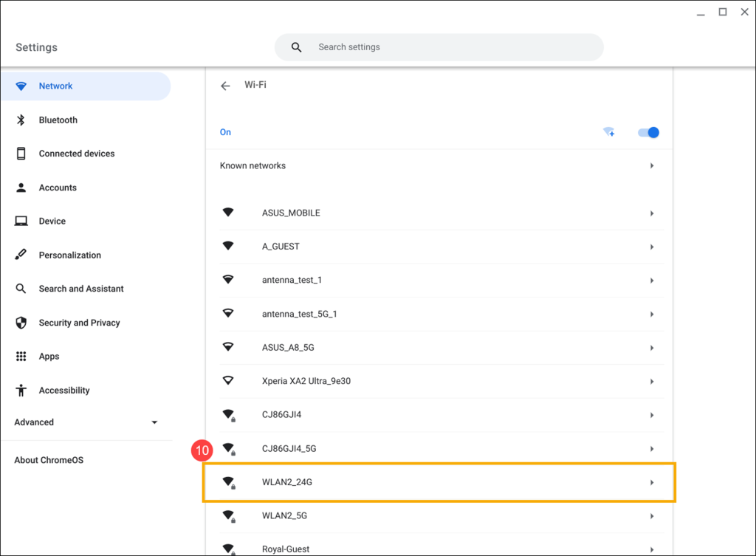Open Accessibility settings section

coord(64,390)
